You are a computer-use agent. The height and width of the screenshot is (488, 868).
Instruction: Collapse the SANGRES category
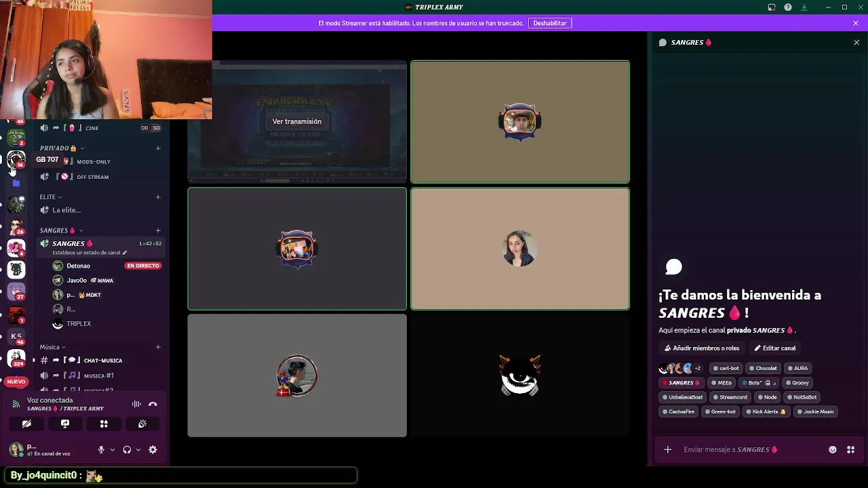(x=61, y=230)
